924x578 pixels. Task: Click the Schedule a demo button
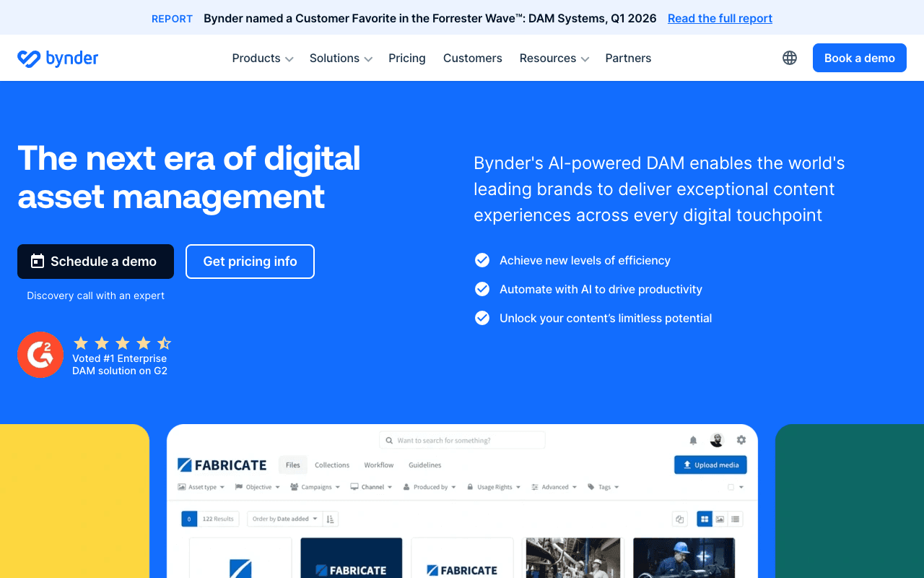pyautogui.click(x=95, y=262)
